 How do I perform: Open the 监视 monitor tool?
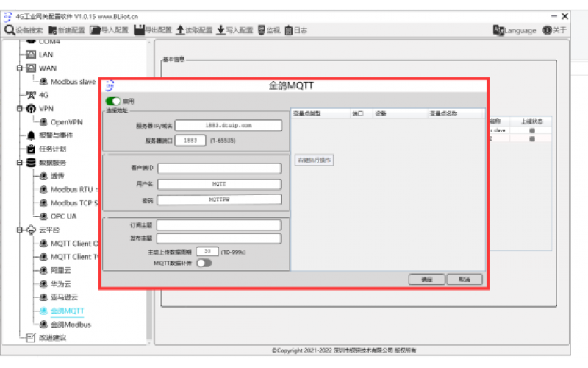260,30
